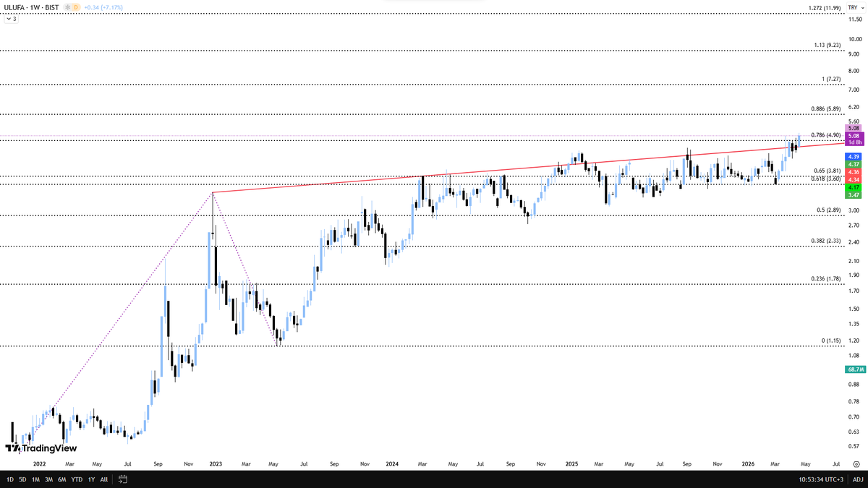Select the 6M time range
The image size is (868, 488).
(62, 479)
